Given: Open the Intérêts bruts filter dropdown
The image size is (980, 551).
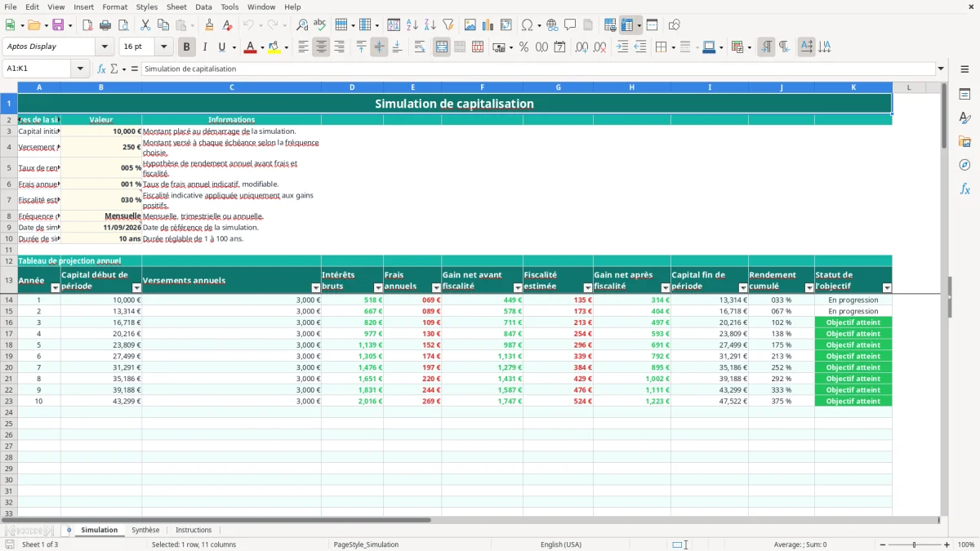Looking at the screenshot, I should (378, 288).
